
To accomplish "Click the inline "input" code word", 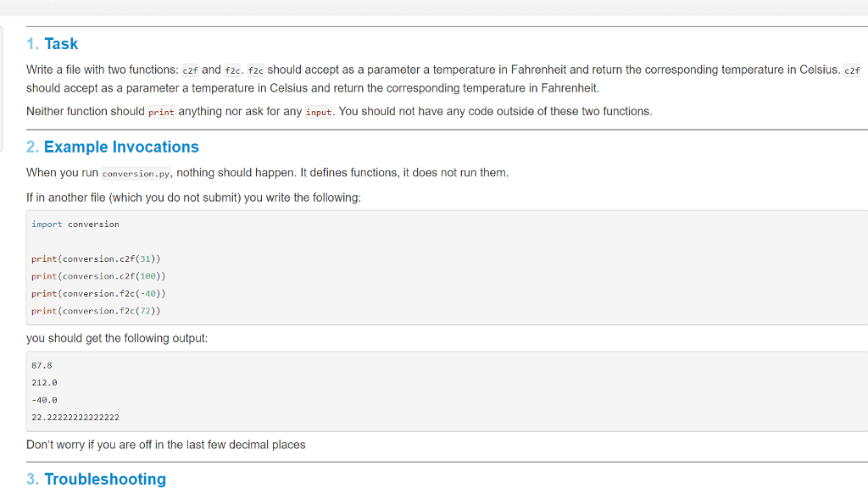I will [319, 112].
